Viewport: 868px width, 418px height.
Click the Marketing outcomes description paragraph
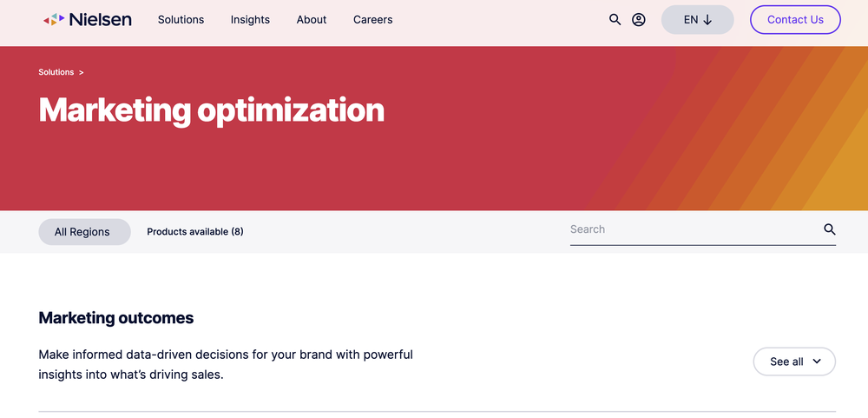(x=226, y=365)
